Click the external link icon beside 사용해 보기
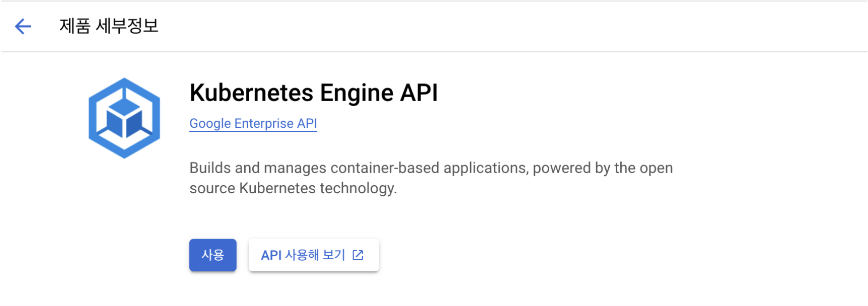Screen dimensions: 868x306 [358, 255]
